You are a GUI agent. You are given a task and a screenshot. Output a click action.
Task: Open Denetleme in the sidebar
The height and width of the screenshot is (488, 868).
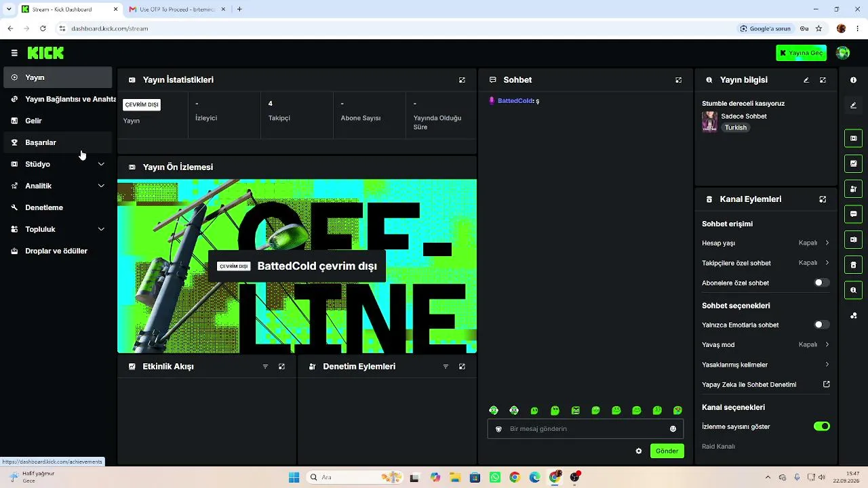click(58, 207)
